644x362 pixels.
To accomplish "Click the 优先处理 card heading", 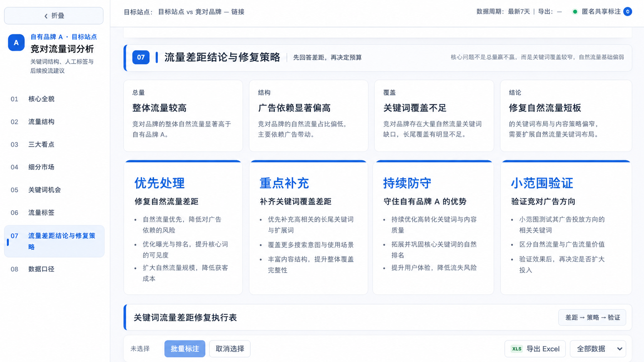I will (159, 183).
